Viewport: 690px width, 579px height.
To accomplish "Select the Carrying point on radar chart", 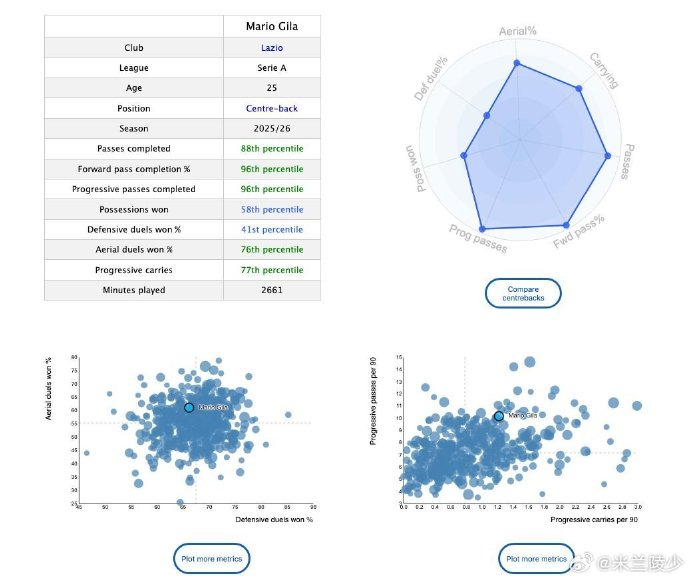I will pos(579,88).
